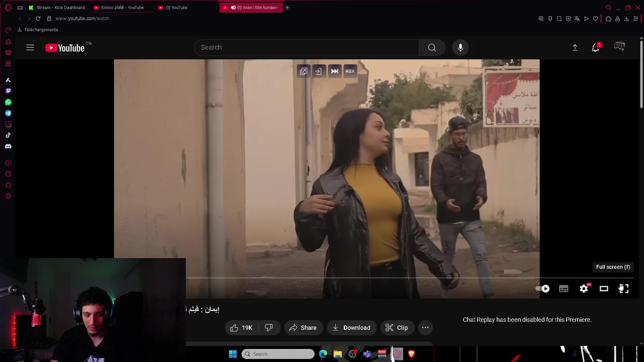The height and width of the screenshot is (362, 644).
Task: Open the translate page icon
Action: pyautogui.click(x=577, y=19)
